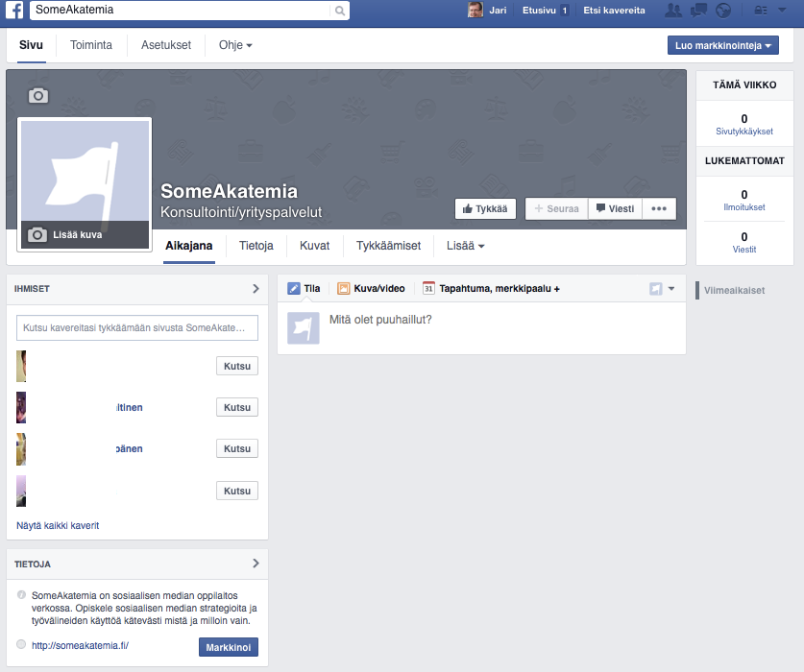Open the first friend's thumbnail photo
This screenshot has width=804, height=672.
coord(21,366)
